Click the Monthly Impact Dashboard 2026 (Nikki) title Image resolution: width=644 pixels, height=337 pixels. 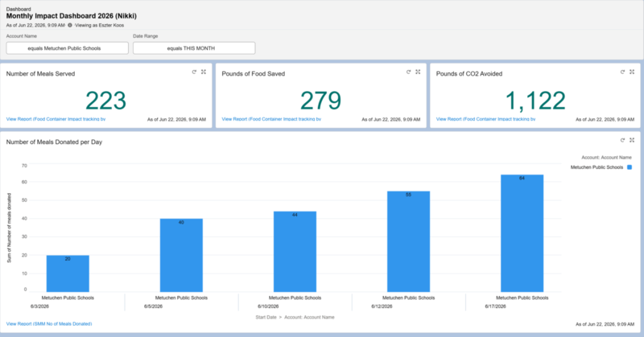click(x=72, y=16)
